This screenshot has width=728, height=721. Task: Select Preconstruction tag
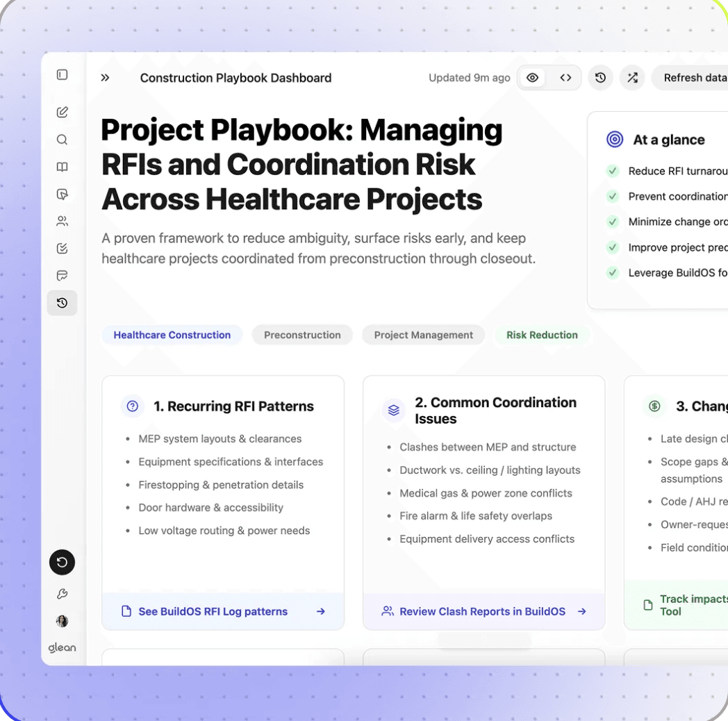click(x=302, y=335)
